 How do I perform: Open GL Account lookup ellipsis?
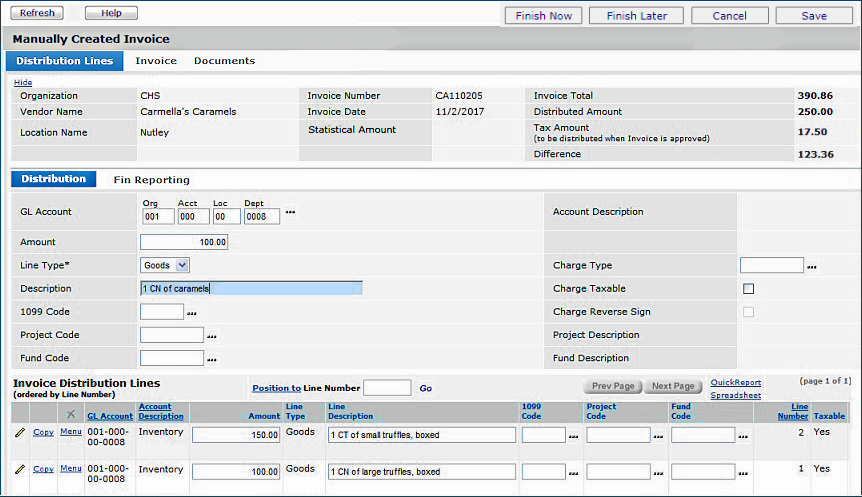pyautogui.click(x=291, y=213)
